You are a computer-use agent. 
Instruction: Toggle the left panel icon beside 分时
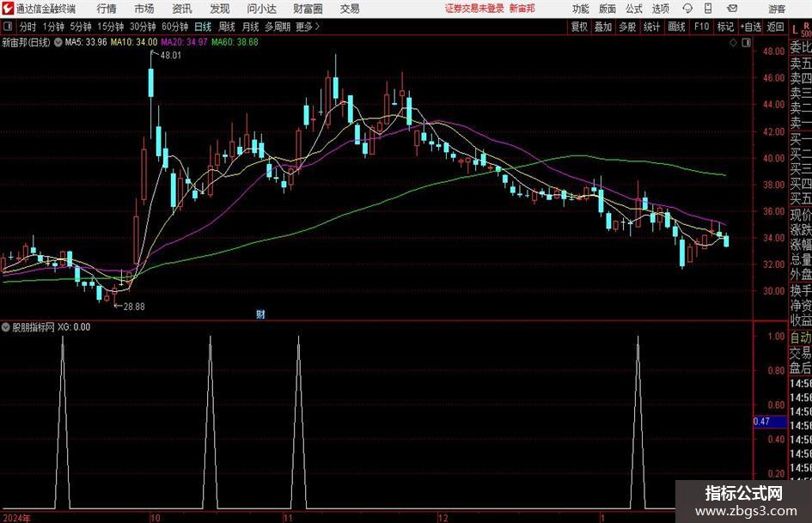(x=8, y=26)
